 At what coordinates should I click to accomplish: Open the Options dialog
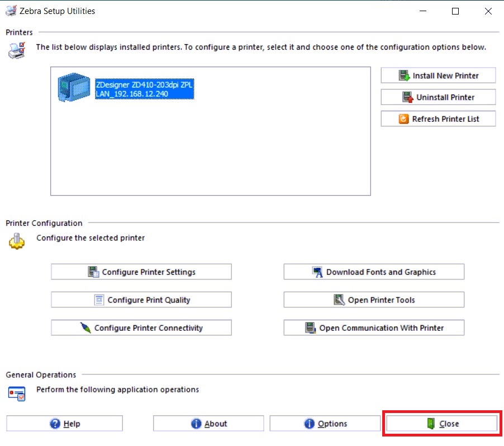coord(325,424)
